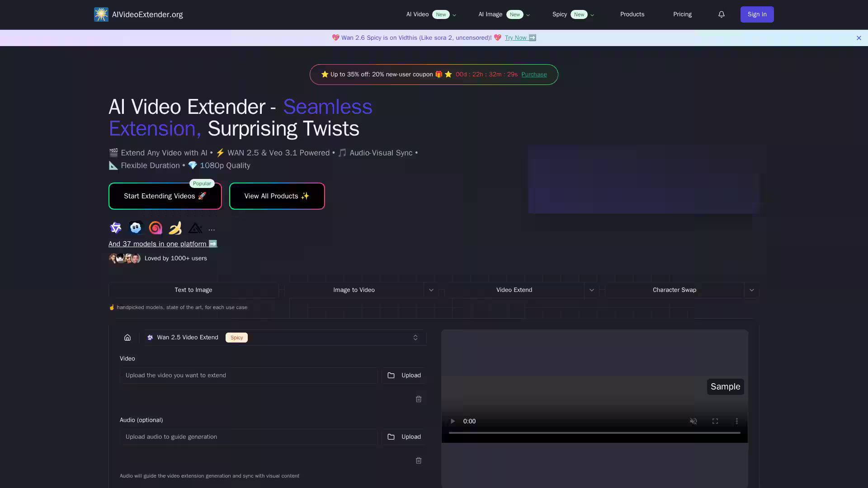Click the notification bell icon
Image resolution: width=868 pixels, height=488 pixels.
[722, 14]
